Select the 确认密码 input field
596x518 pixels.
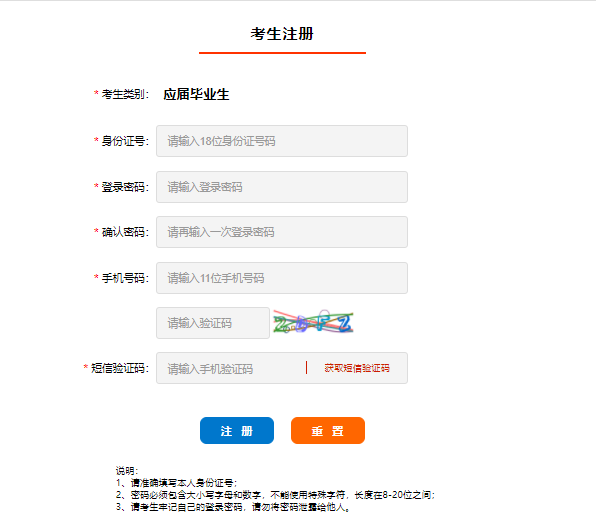[282, 232]
